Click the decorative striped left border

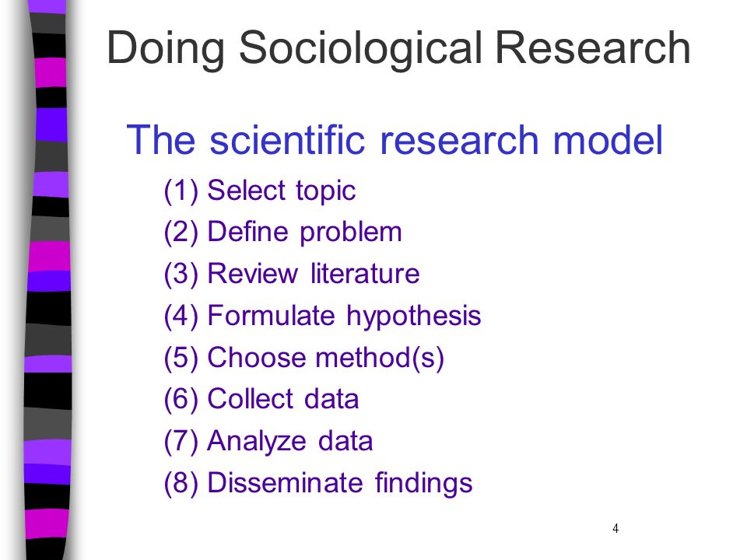(x=47, y=280)
